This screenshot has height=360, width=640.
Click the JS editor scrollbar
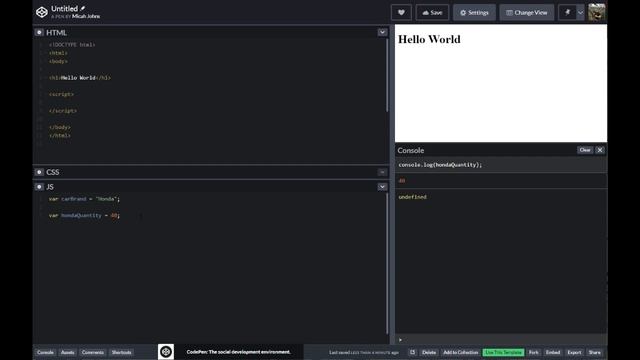pos(387,264)
